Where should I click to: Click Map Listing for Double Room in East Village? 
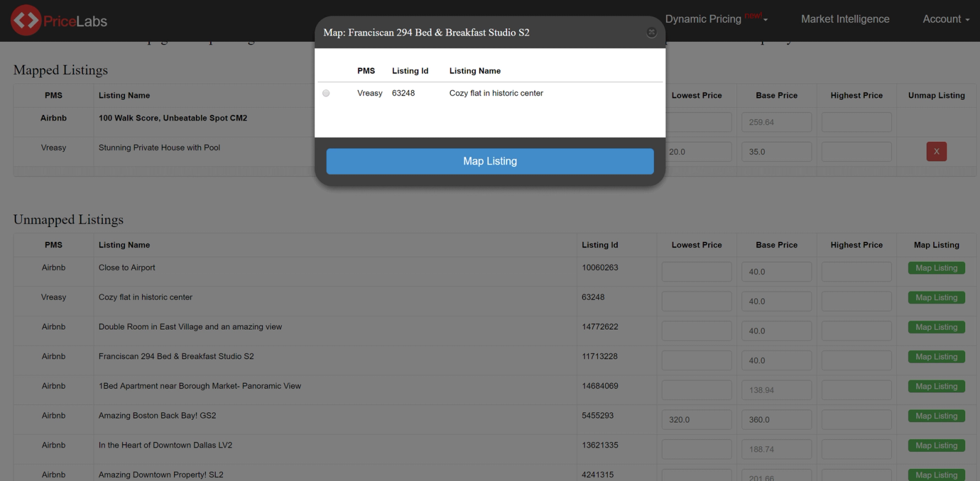[x=937, y=327]
